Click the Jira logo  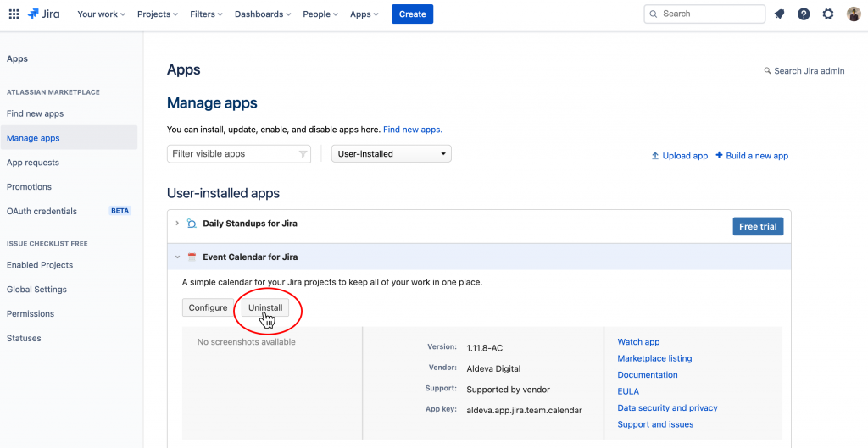(x=44, y=14)
